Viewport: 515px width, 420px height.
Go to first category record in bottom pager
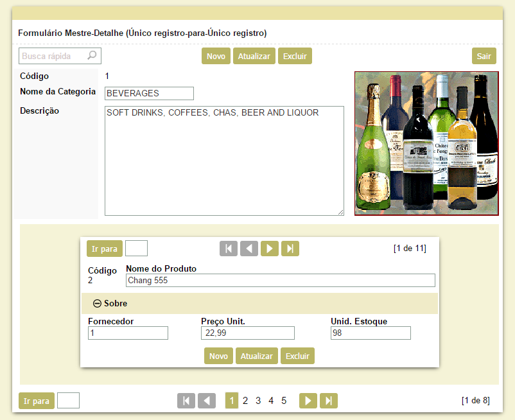point(186,401)
